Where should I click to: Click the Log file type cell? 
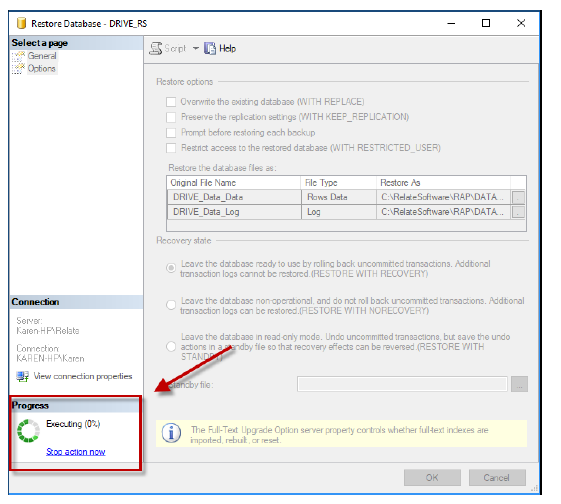coord(338,212)
